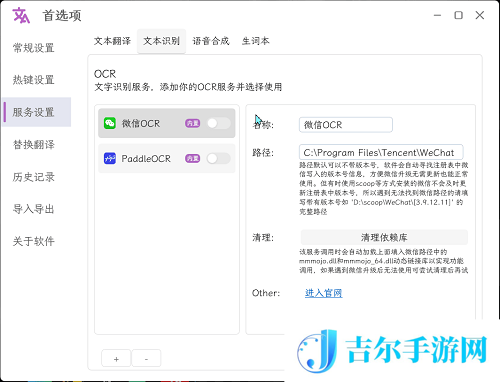Click the Other: label
Viewport: 500px width, 382px height.
pyautogui.click(x=266, y=293)
